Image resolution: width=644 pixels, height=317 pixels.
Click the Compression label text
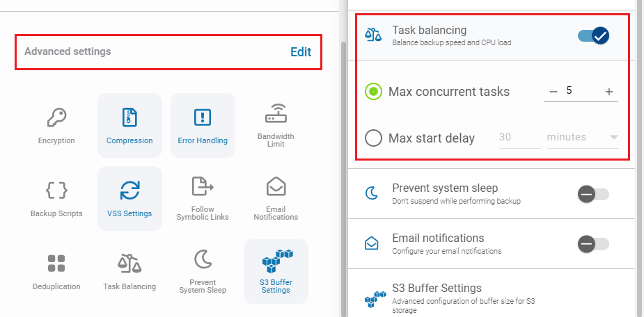[129, 140]
